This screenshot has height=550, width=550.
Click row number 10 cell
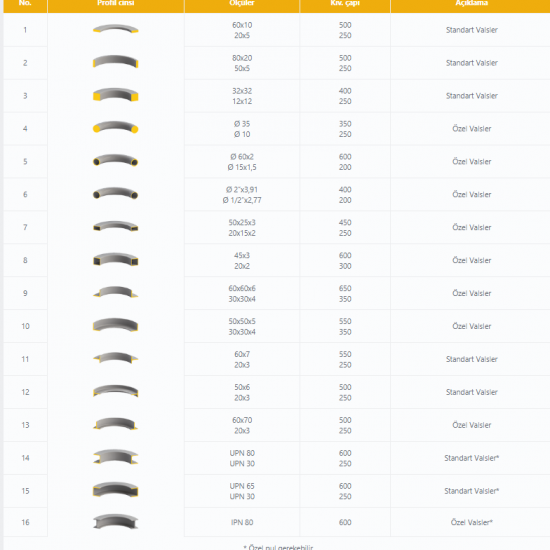[x=25, y=326]
